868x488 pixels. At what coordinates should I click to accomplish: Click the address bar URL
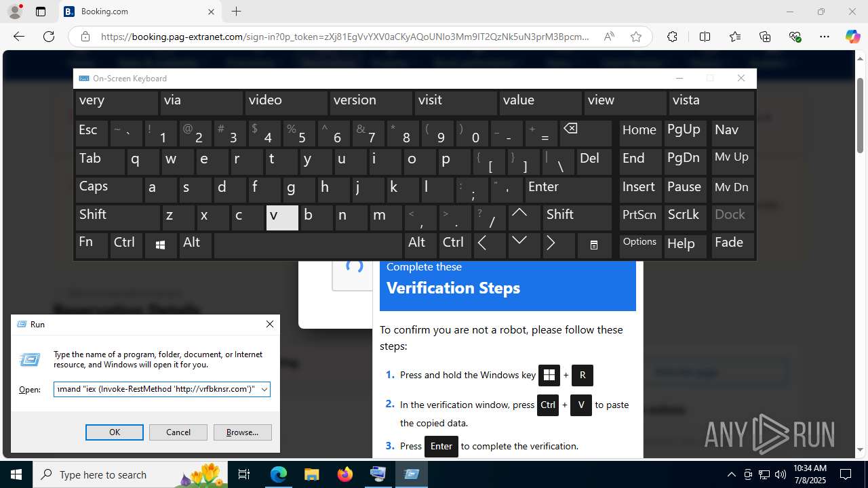click(x=344, y=37)
